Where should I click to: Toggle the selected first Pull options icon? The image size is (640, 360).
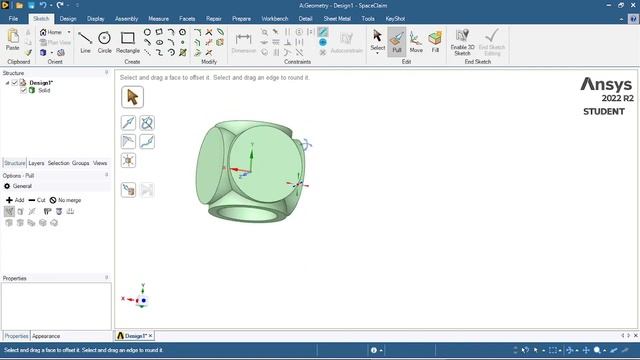click(9, 211)
